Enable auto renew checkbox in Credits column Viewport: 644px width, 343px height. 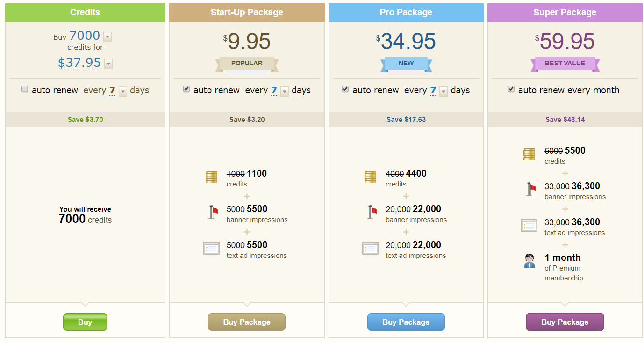(25, 89)
